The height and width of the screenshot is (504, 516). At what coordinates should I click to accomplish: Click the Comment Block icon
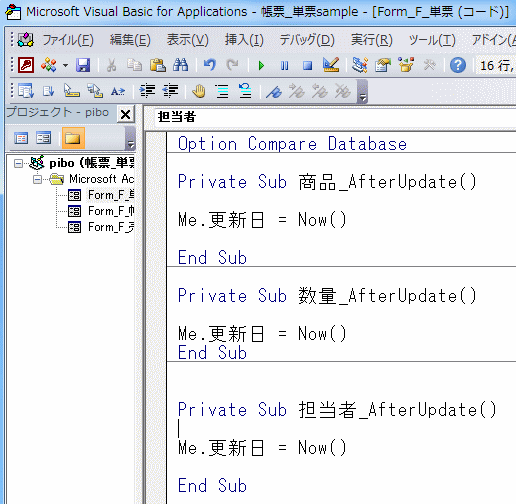tap(222, 91)
